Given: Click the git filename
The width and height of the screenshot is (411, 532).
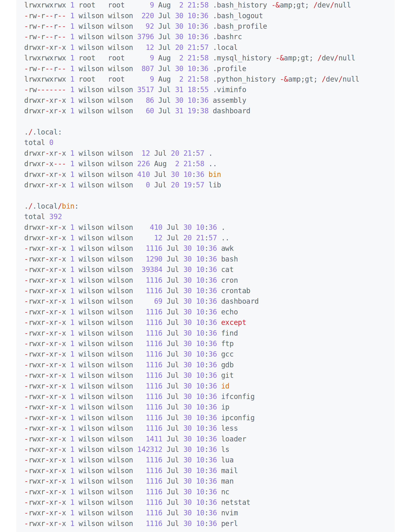Looking at the screenshot, I should [x=227, y=375].
